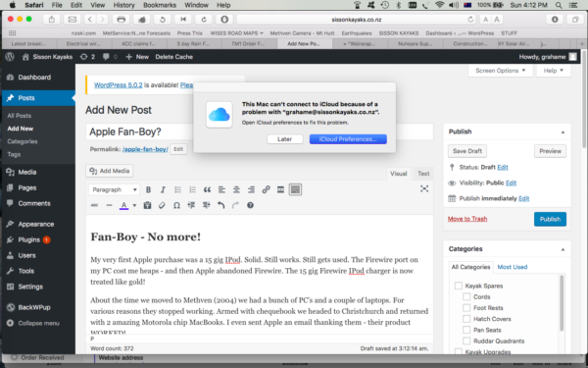
Task: Switch the editor to the Text tab
Action: (x=423, y=174)
